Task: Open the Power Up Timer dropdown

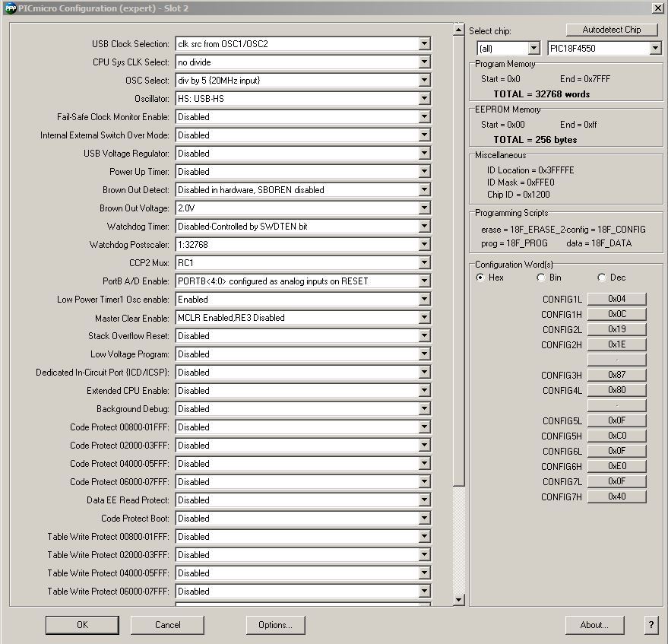Action: 424,171
